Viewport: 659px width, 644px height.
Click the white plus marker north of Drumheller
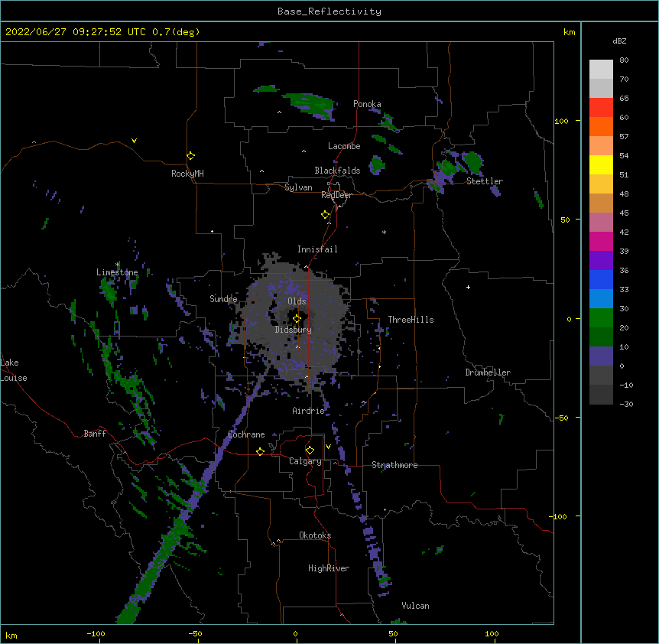(x=468, y=287)
